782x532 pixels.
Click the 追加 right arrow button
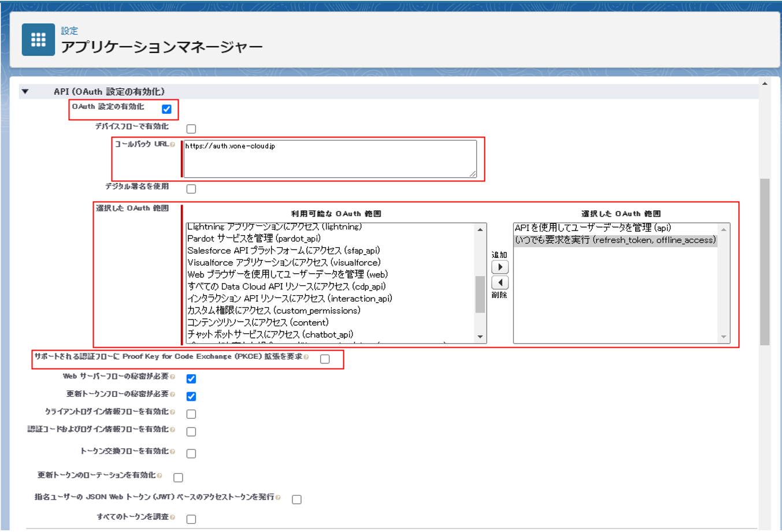[x=499, y=267]
